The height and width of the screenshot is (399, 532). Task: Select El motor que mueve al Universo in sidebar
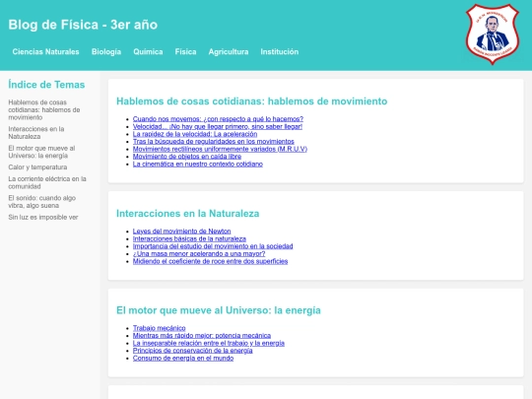pos(41,152)
